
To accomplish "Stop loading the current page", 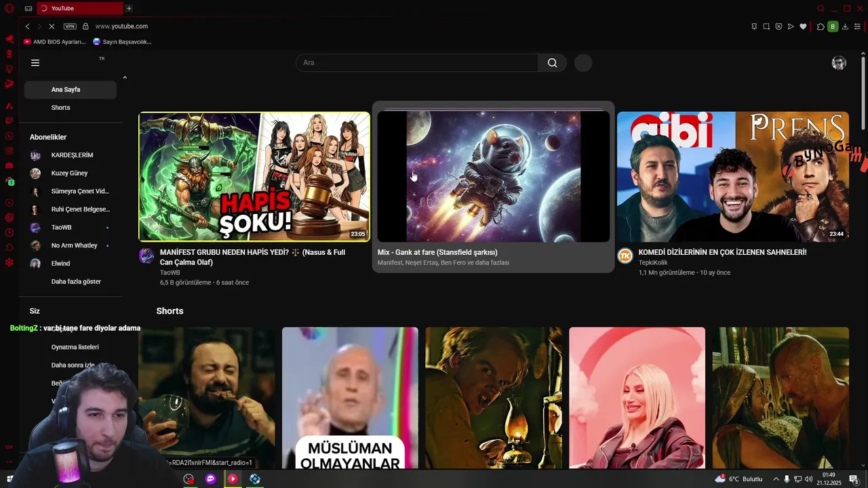I will click(52, 26).
